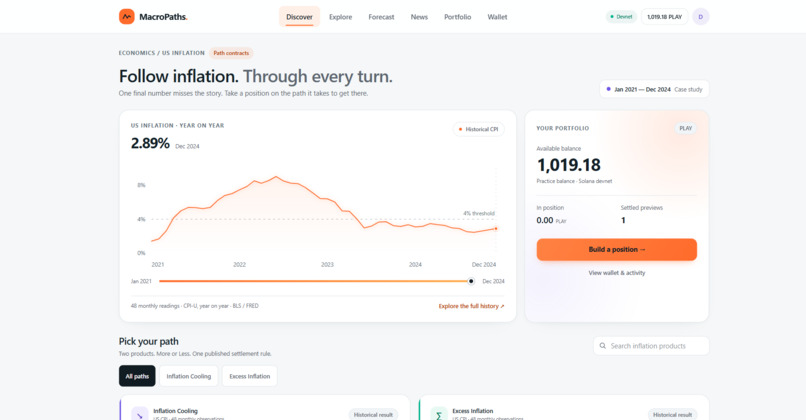The width and height of the screenshot is (806, 420).
Task: Click the Excess Inflation sigma icon
Action: 439,414
